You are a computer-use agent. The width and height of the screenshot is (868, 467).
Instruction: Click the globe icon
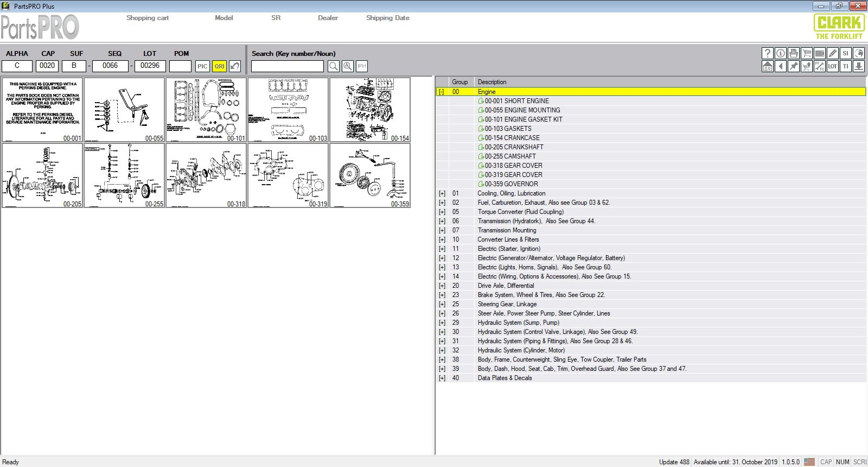pyautogui.click(x=859, y=53)
